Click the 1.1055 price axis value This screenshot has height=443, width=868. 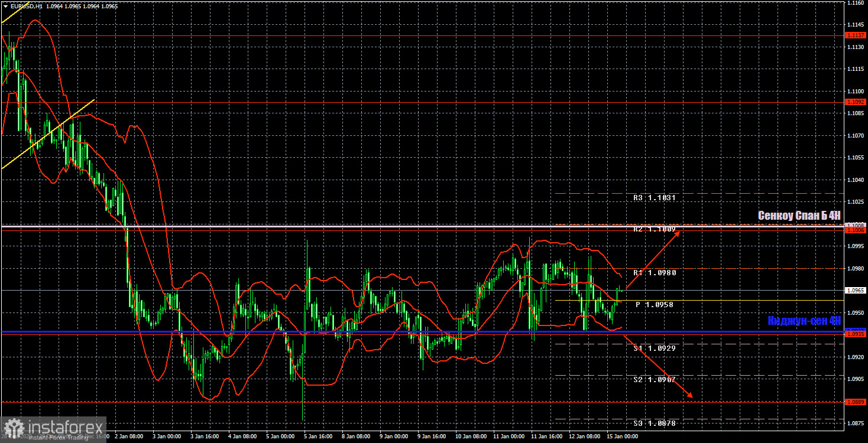click(856, 158)
